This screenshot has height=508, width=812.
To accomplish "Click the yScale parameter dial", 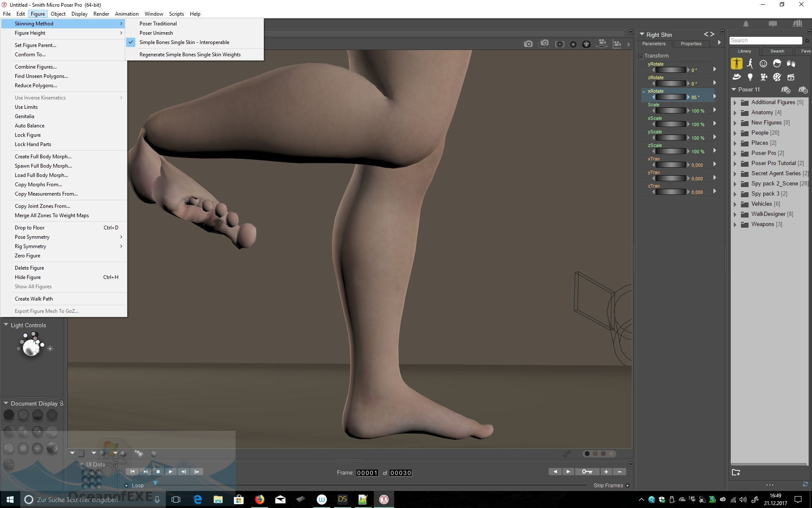I will [670, 138].
